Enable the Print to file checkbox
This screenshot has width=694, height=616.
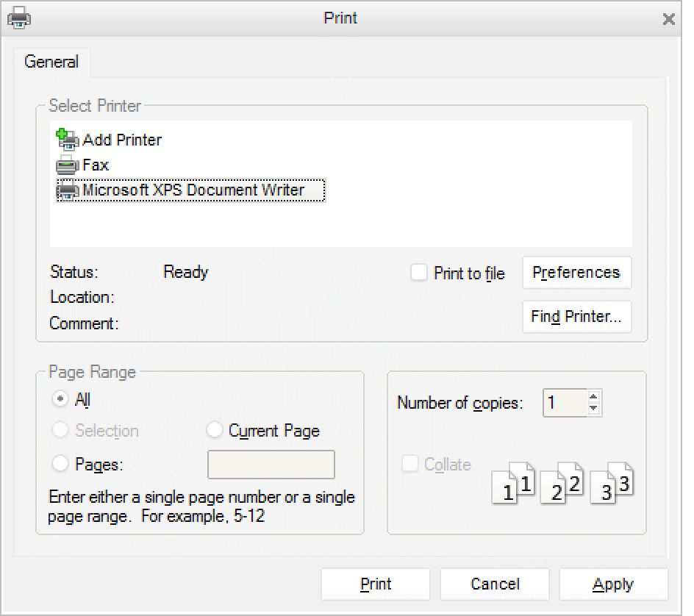[x=419, y=273]
